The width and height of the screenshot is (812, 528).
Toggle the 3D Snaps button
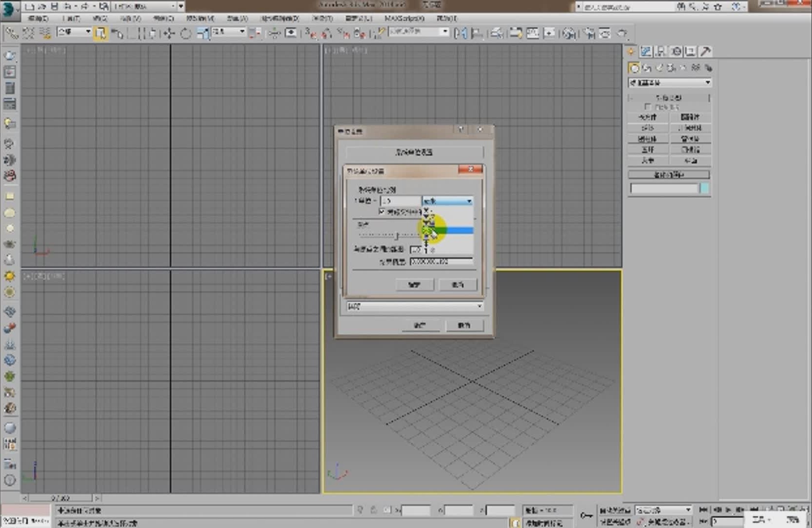point(311,33)
